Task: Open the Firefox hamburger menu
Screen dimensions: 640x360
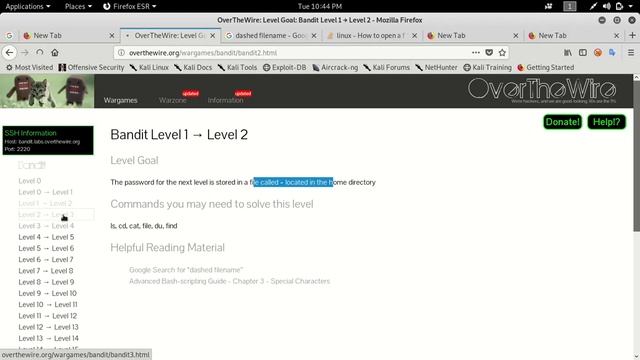Action: [631, 53]
